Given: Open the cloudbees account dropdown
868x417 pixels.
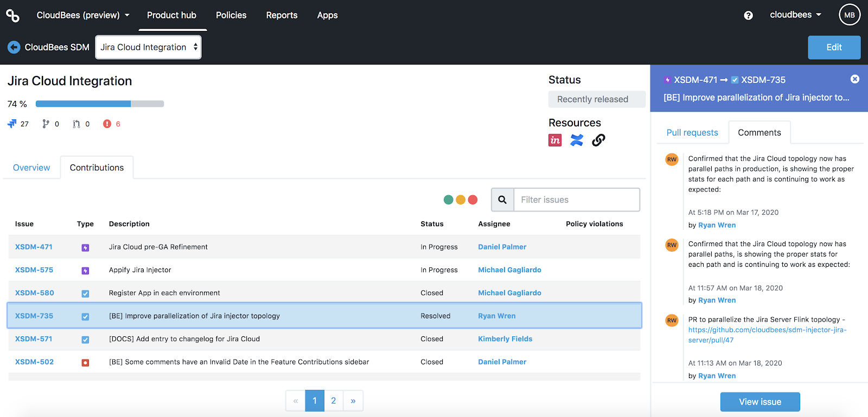Looking at the screenshot, I should (795, 15).
